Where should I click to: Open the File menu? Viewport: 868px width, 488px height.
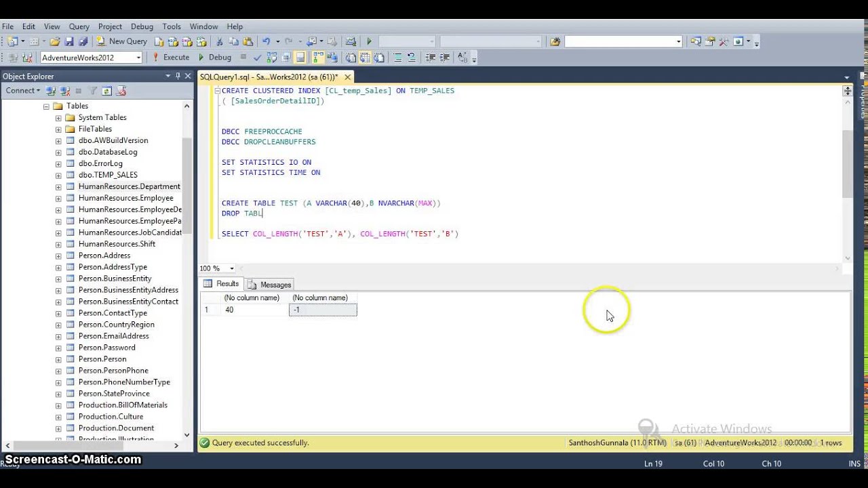pos(8,26)
